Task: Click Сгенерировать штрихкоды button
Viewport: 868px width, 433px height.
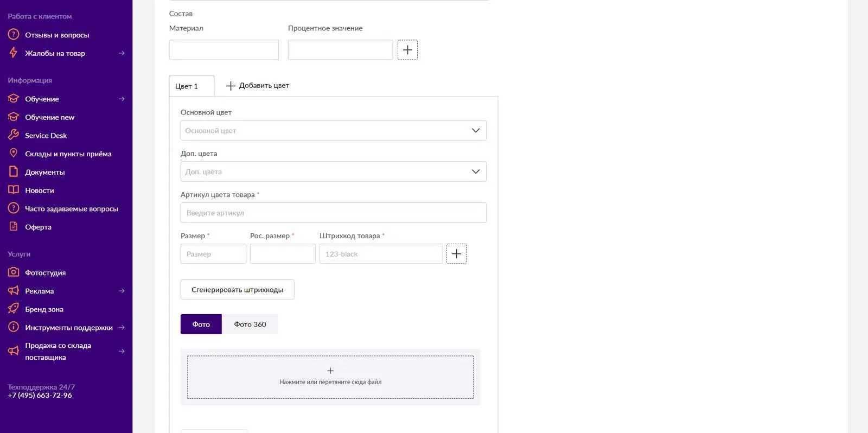Action: tap(237, 289)
